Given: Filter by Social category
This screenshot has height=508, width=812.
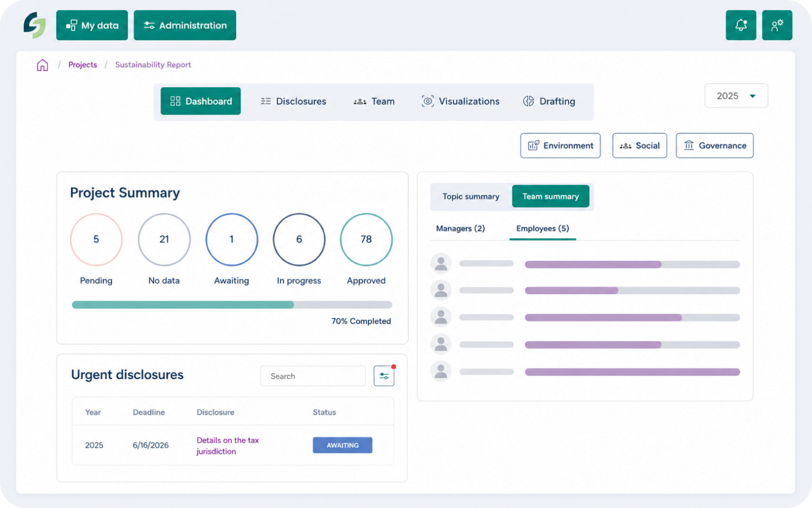Looking at the screenshot, I should (639, 146).
